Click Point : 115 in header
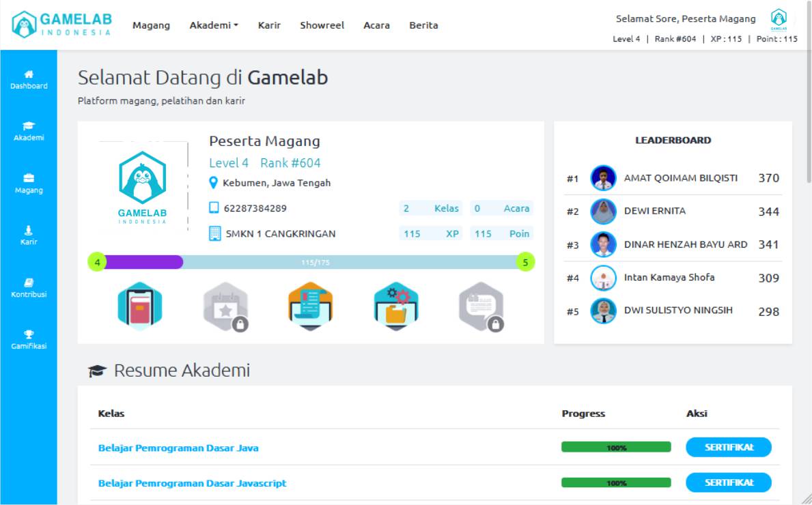Image resolution: width=812 pixels, height=505 pixels. point(776,39)
